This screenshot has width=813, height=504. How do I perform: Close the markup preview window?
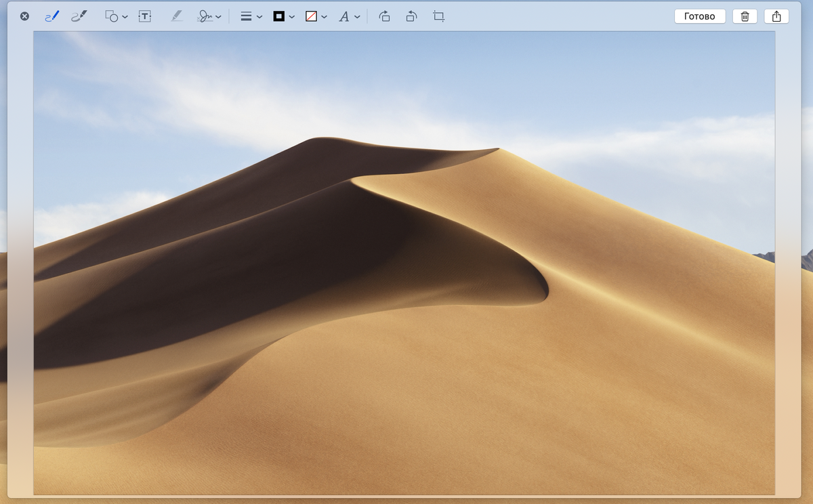(24, 16)
